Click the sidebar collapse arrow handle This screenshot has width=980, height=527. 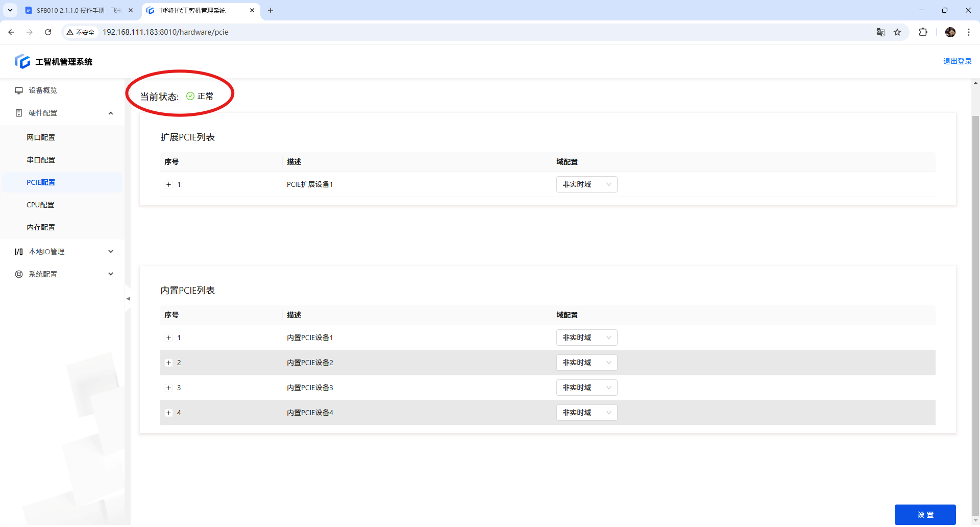click(x=128, y=299)
